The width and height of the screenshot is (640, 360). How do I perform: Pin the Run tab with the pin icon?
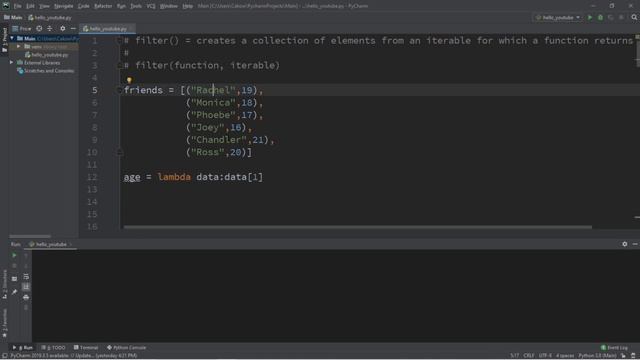coord(14,292)
